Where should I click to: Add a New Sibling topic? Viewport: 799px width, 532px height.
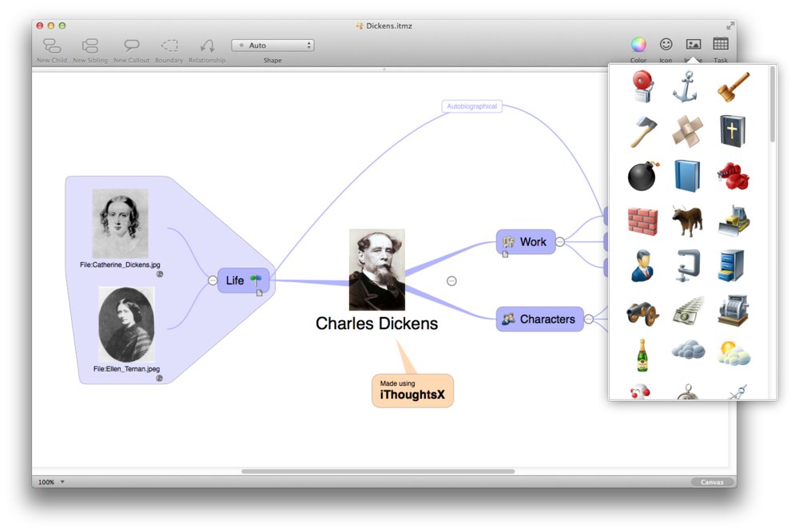[90, 50]
